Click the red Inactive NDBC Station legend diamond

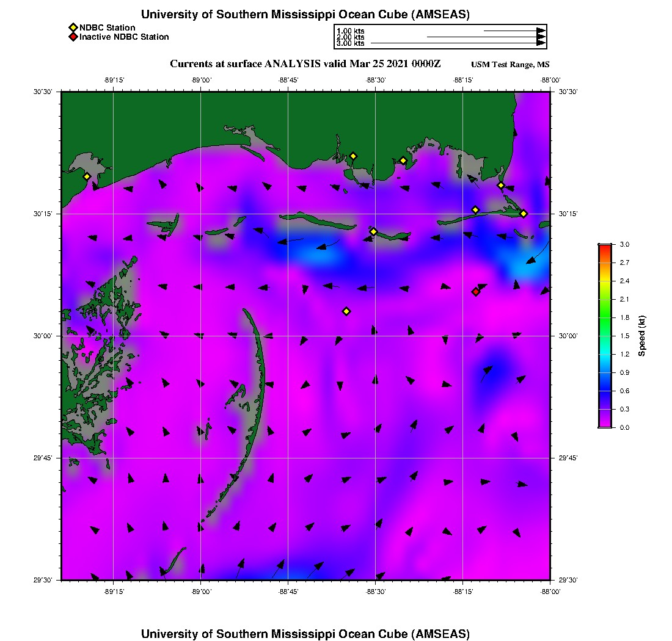73,37
